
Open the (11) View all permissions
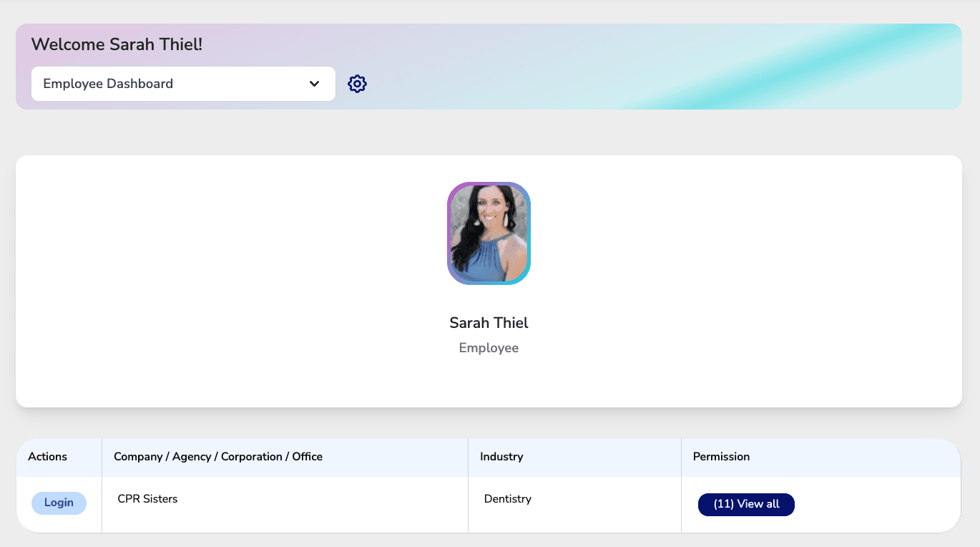click(746, 504)
